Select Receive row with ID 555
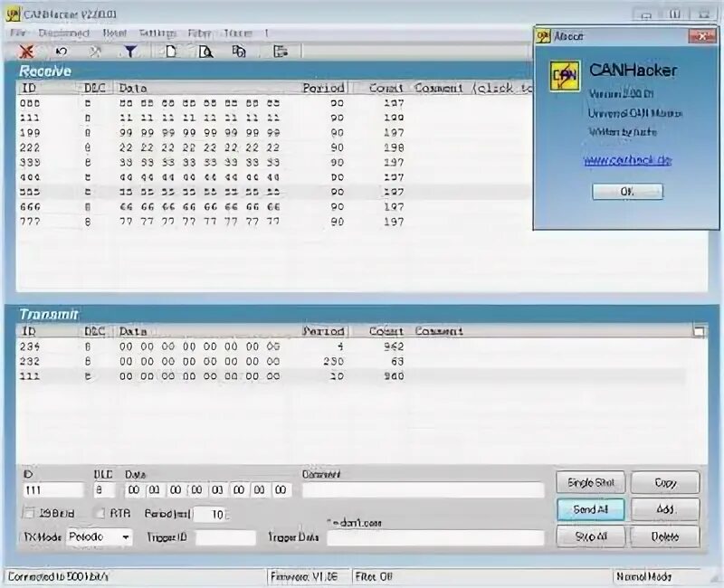 point(273,192)
